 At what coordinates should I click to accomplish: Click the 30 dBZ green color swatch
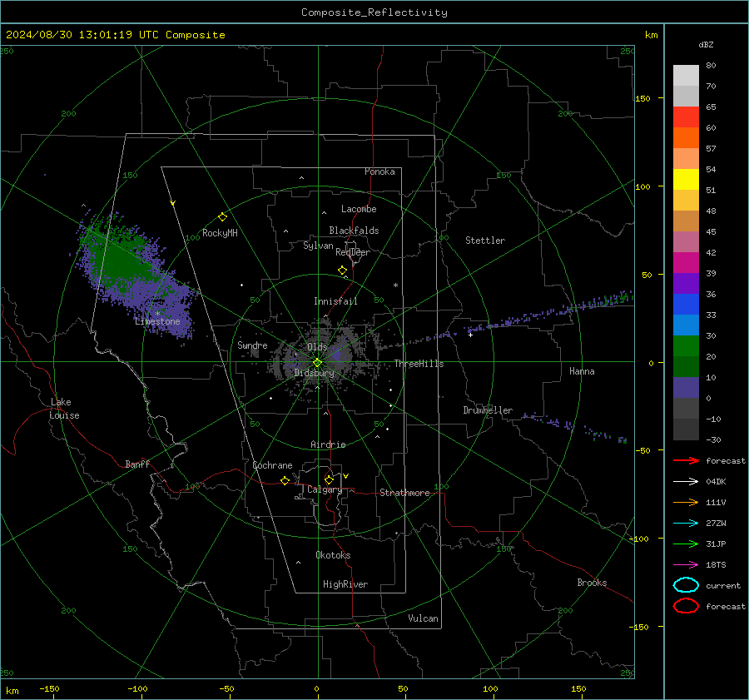click(x=686, y=345)
